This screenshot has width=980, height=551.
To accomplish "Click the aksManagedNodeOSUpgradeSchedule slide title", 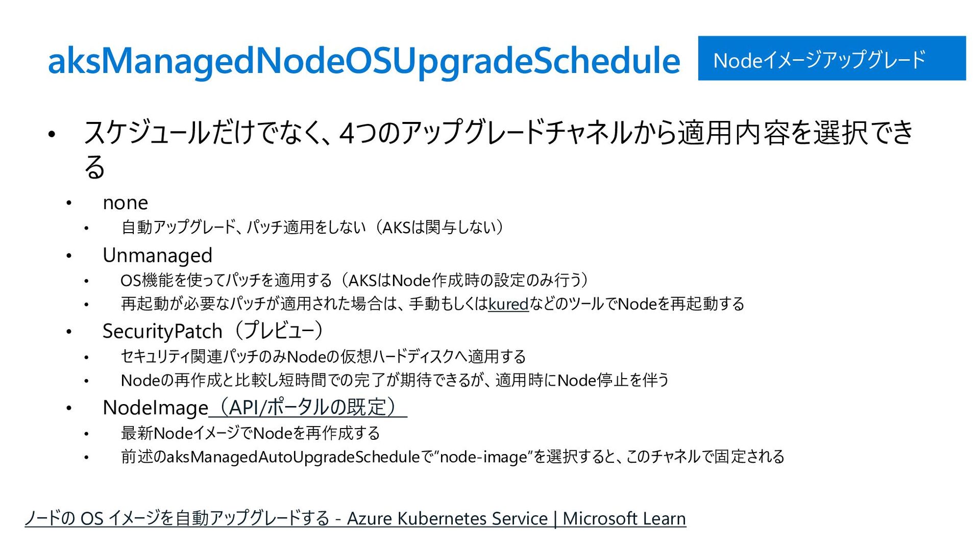I will (x=364, y=60).
